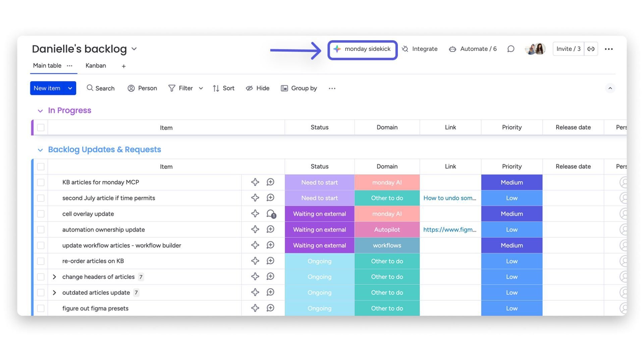Select all items in In Progress group
644x362 pixels.
[x=41, y=127]
